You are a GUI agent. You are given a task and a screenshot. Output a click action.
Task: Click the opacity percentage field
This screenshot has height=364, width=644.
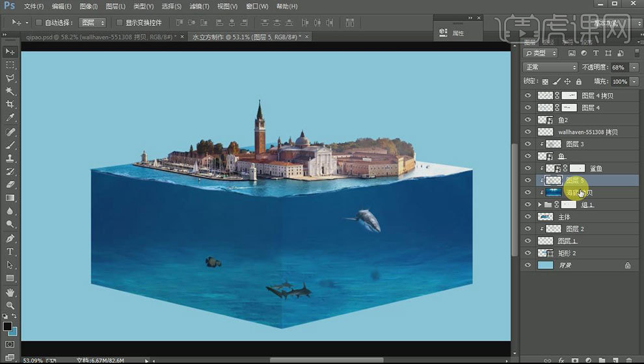(x=617, y=68)
